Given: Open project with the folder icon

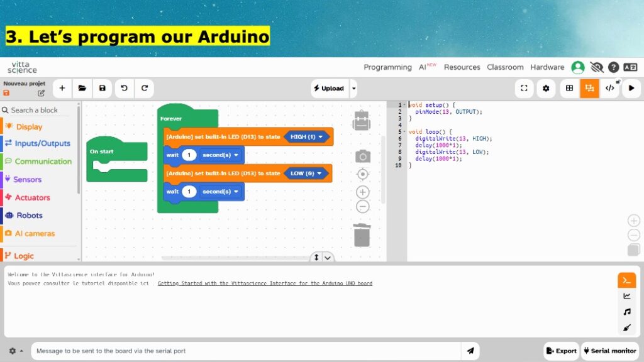Looking at the screenshot, I should 82,88.
